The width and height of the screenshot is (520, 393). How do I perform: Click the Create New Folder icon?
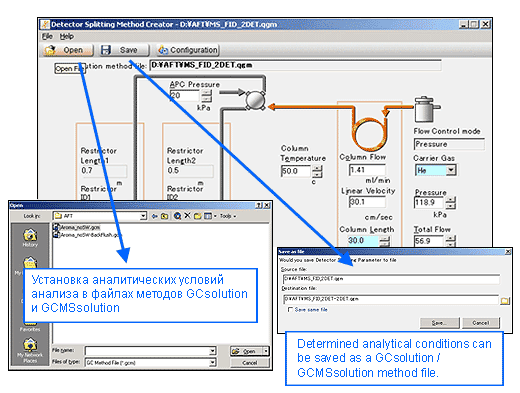(x=197, y=216)
